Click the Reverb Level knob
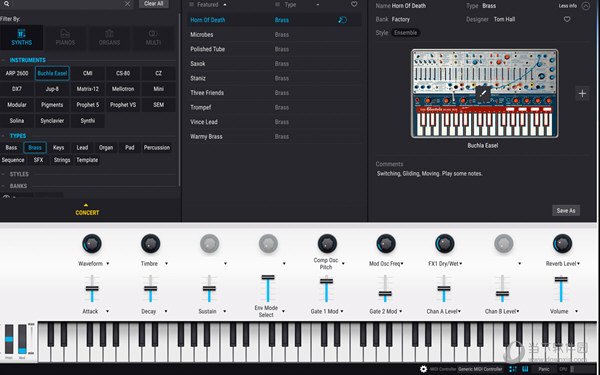600x375 pixels. click(562, 243)
